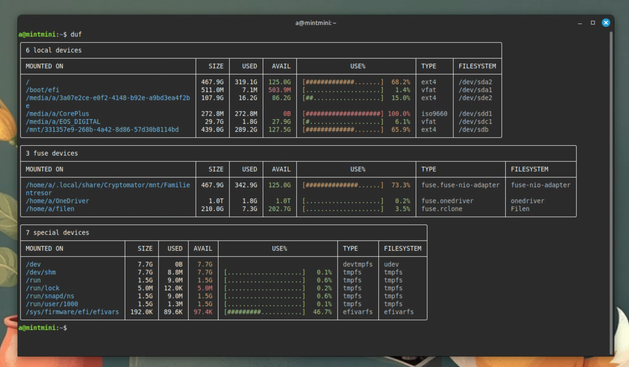
Task: Click the iso9660 type value
Action: 434,114
